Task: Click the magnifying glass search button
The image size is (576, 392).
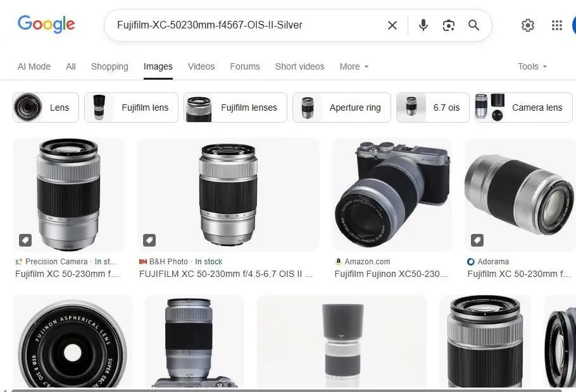Action: (x=474, y=25)
